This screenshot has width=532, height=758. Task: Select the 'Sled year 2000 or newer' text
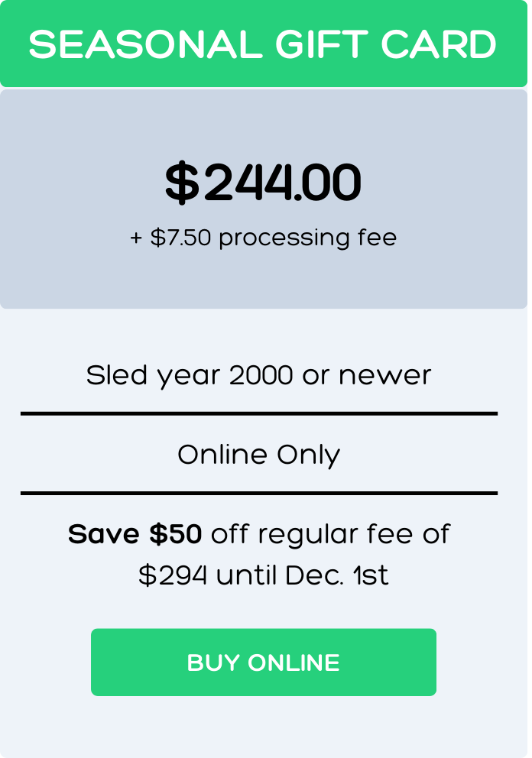click(x=259, y=376)
